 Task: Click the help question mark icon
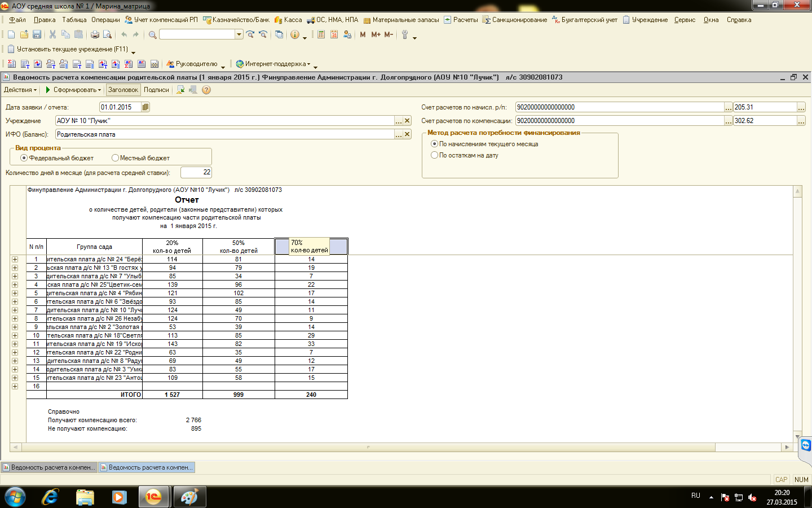[206, 90]
